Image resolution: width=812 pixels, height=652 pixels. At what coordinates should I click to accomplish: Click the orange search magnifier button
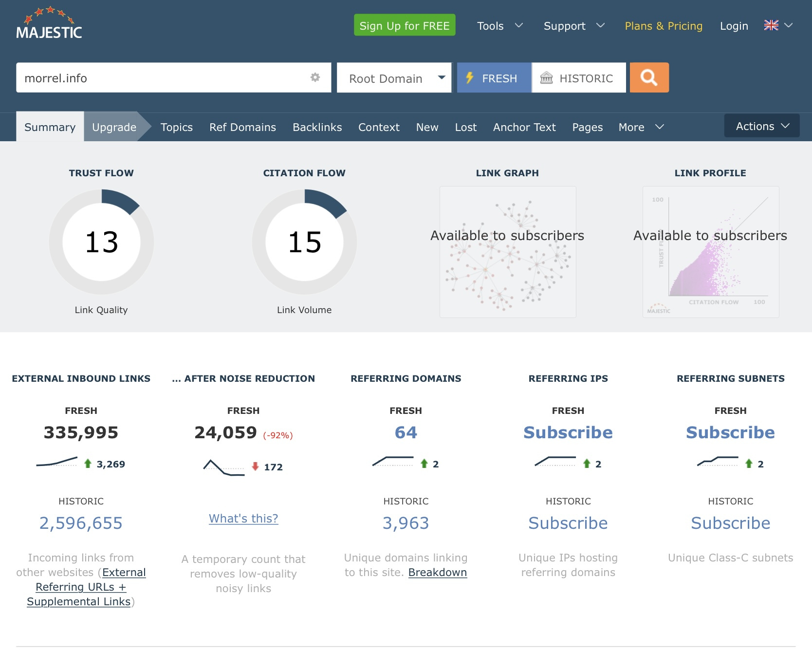[649, 77]
